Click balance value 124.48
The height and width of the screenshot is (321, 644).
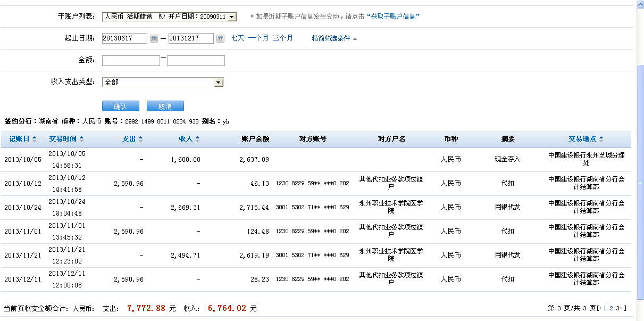click(258, 231)
